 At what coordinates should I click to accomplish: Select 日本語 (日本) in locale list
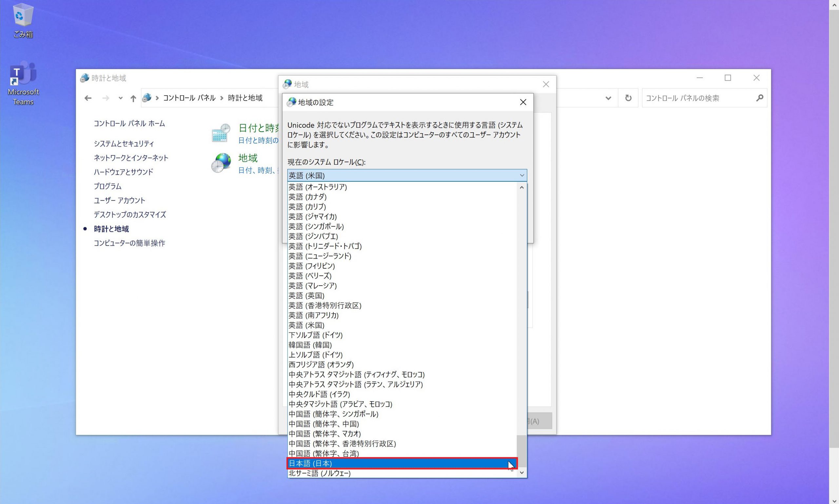(402, 463)
